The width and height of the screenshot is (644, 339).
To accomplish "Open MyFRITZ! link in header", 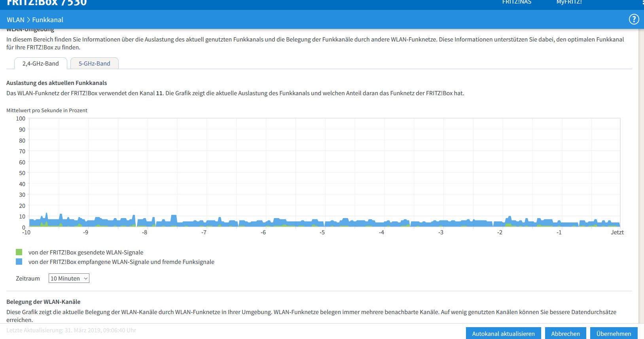I will coord(569,2).
